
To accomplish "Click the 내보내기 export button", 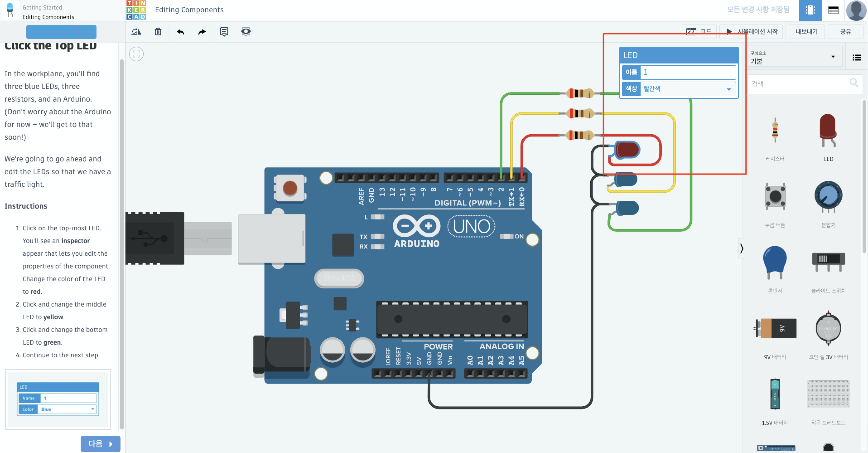I will pos(806,32).
